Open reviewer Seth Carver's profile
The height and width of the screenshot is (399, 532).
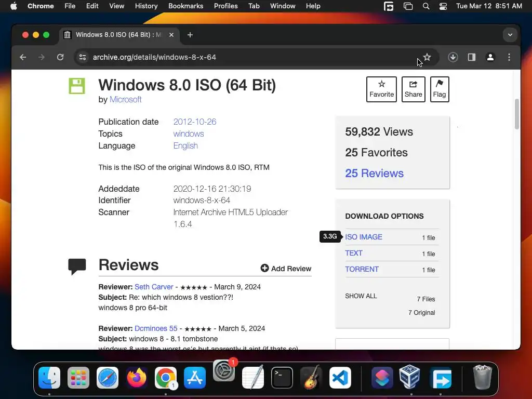(x=154, y=287)
